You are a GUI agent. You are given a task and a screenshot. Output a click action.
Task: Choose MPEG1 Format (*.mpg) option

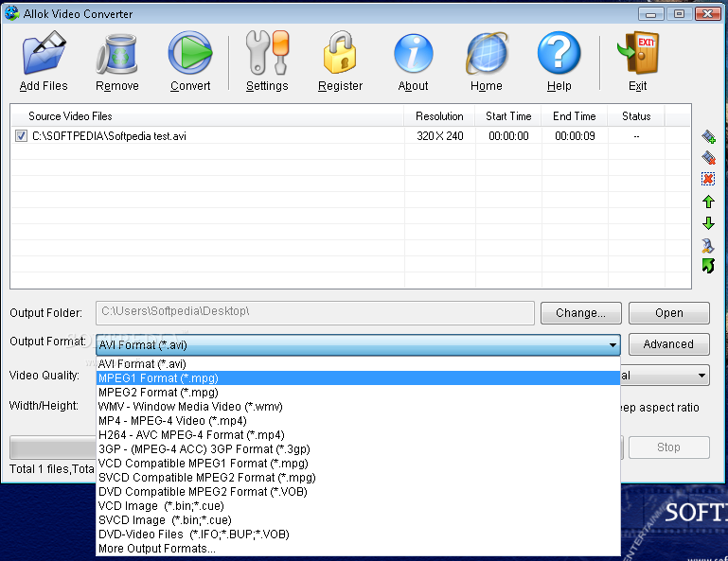[358, 378]
